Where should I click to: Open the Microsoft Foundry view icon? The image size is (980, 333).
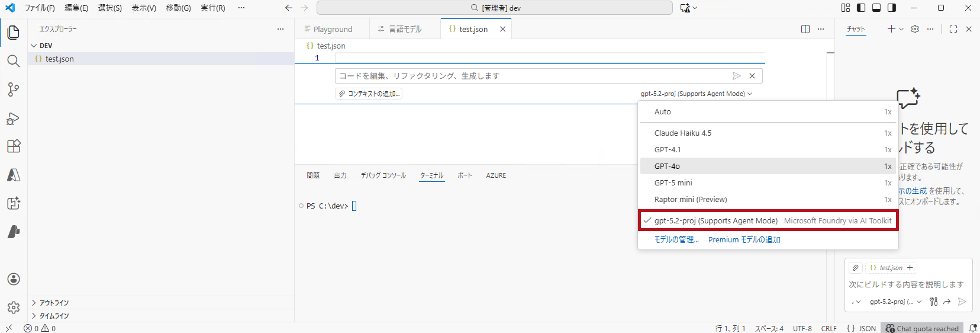(14, 232)
